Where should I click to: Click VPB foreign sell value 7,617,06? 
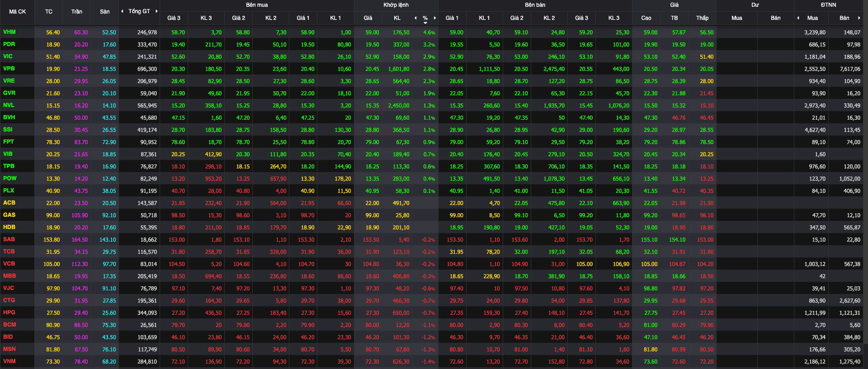pyautogui.click(x=850, y=69)
